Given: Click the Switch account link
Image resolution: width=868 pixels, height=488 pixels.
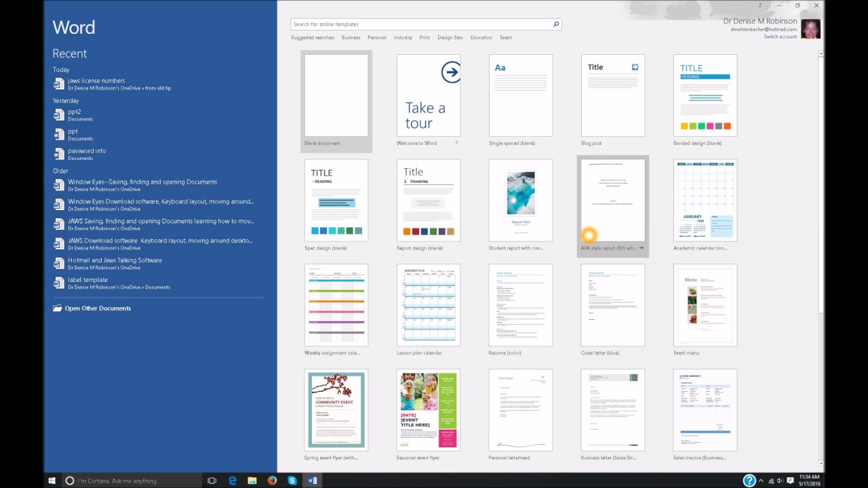Looking at the screenshot, I should [781, 37].
